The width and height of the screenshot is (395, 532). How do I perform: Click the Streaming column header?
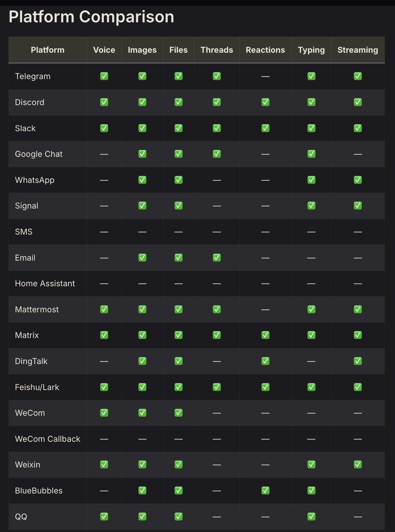click(358, 50)
